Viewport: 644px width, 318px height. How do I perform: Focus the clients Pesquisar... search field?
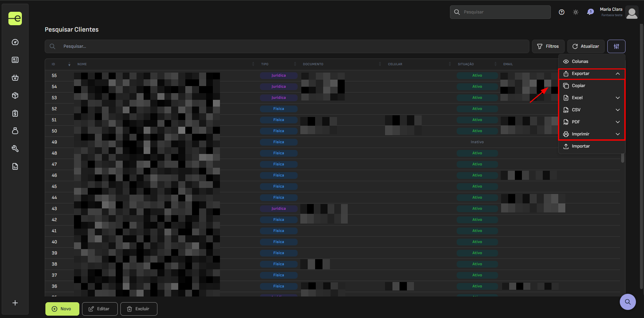coord(287,46)
